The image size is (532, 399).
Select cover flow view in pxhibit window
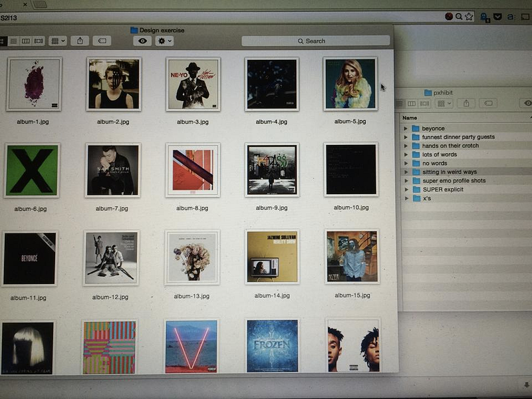(x=424, y=103)
